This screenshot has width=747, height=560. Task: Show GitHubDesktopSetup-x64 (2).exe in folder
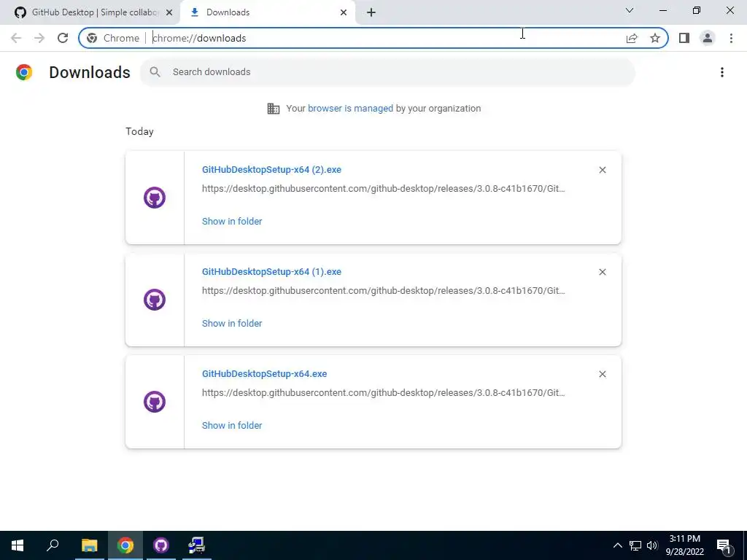(232, 221)
